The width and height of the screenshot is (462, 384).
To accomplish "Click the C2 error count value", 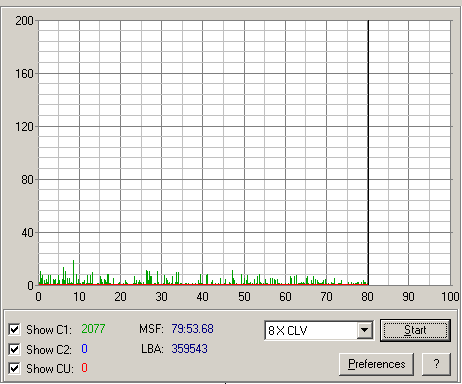I will [84, 349].
